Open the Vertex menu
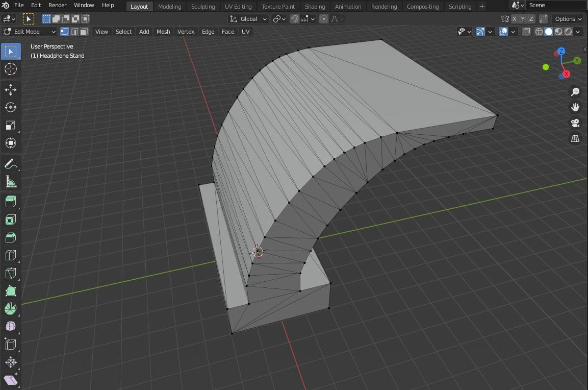 (186, 32)
